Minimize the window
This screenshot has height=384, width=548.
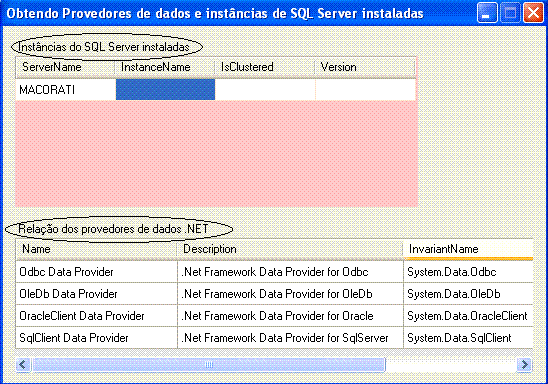tap(487, 13)
